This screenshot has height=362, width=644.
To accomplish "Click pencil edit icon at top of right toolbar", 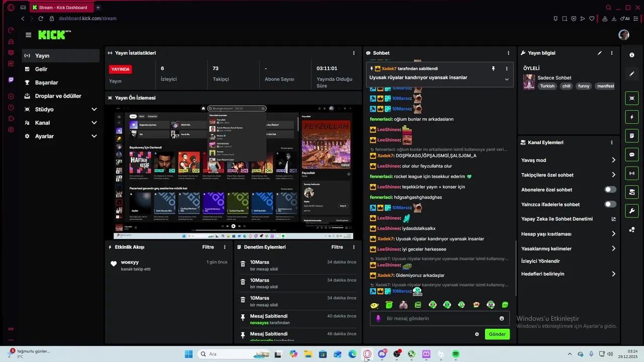I will coord(632,74).
